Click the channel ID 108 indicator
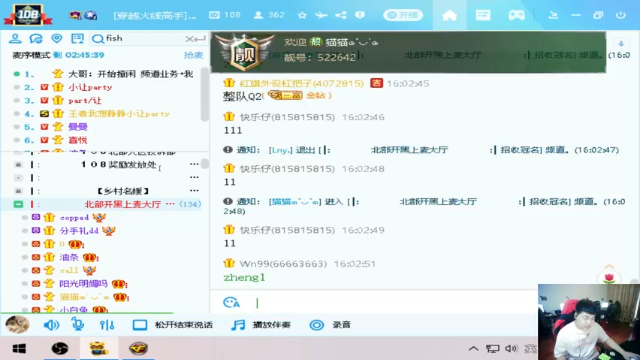 pos(225,15)
